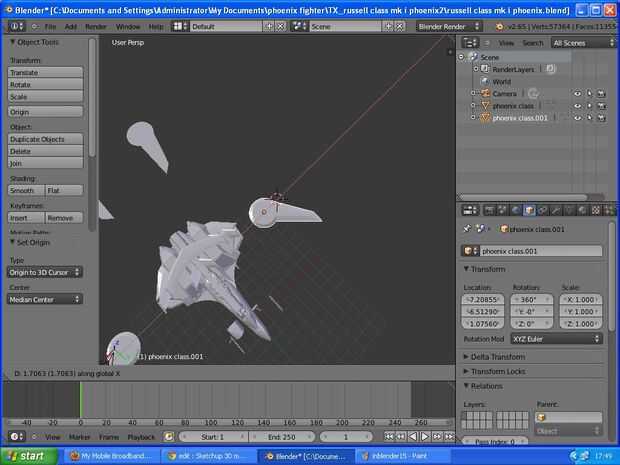Viewport: 620px width, 465px height.
Task: Open the Render menu
Action: pos(95,26)
